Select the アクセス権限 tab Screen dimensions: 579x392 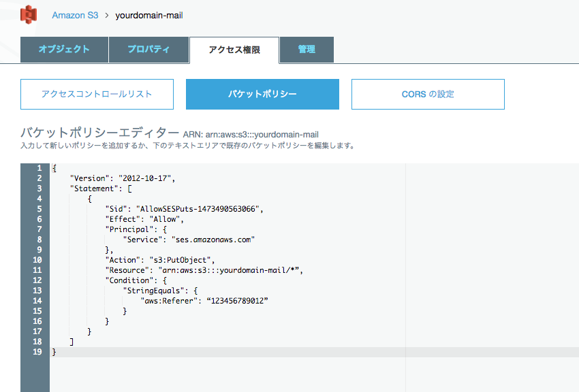[234, 50]
